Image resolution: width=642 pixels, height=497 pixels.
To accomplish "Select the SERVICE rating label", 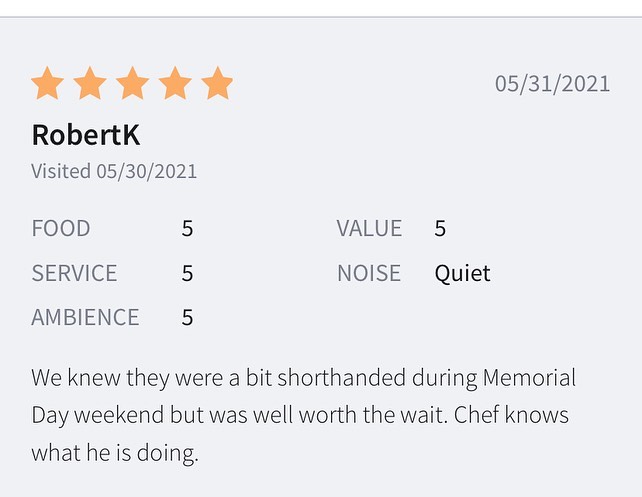I will point(74,273).
